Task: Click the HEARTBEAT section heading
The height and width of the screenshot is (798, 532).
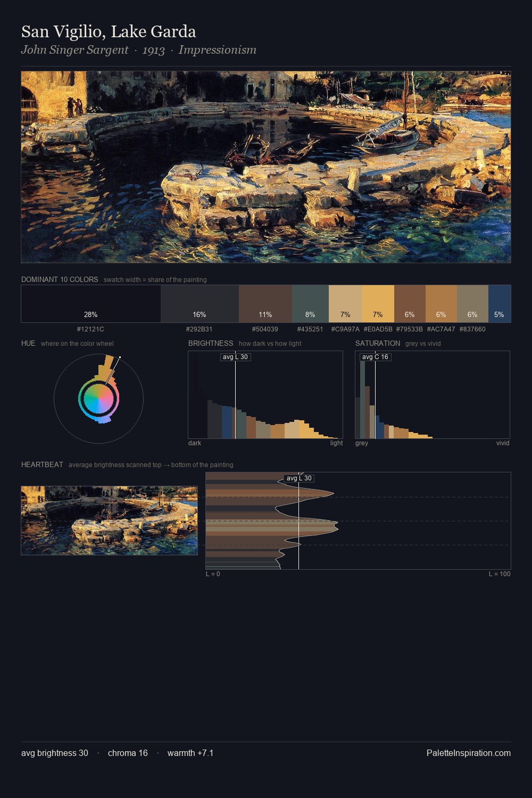Action: [42, 464]
